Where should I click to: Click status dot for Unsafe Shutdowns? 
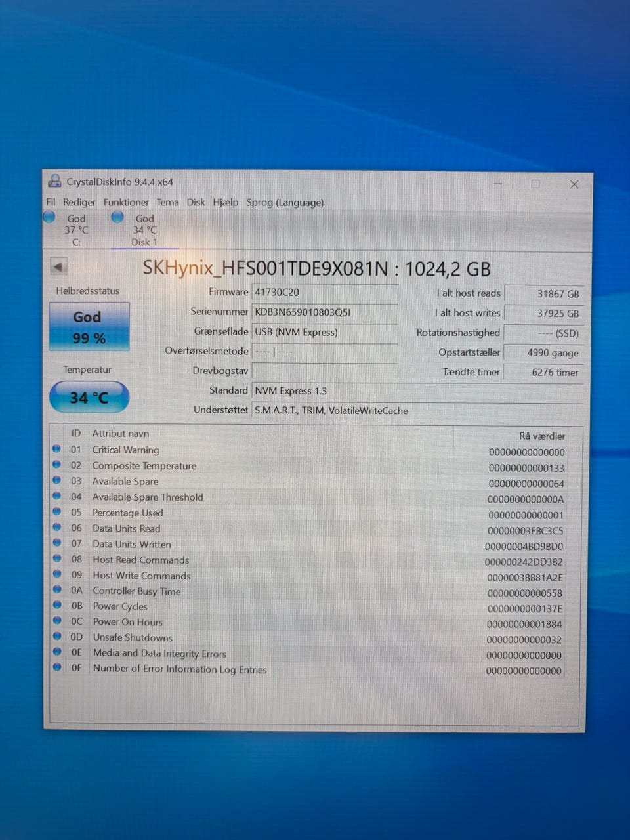57,636
